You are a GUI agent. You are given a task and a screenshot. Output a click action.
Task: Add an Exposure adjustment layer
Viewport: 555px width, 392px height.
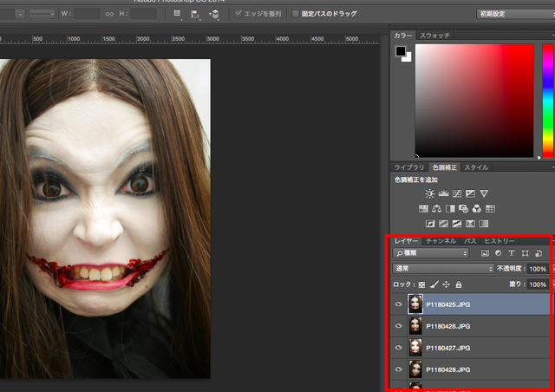[x=470, y=193]
